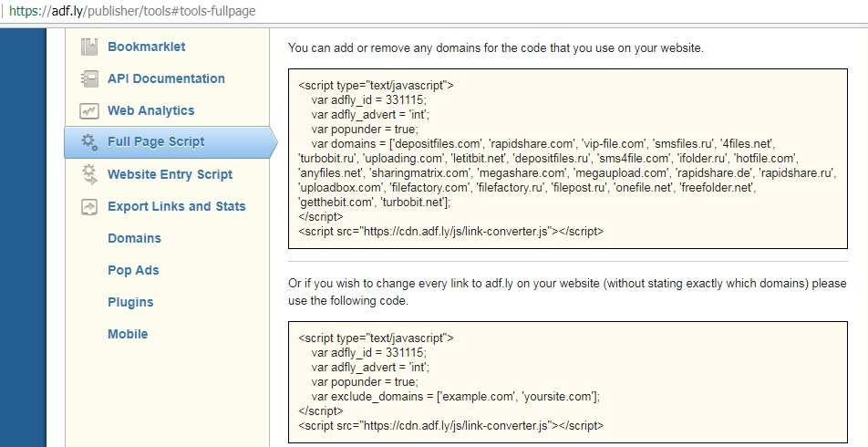Open the Bookmarklet menu item

pyautogui.click(x=147, y=47)
